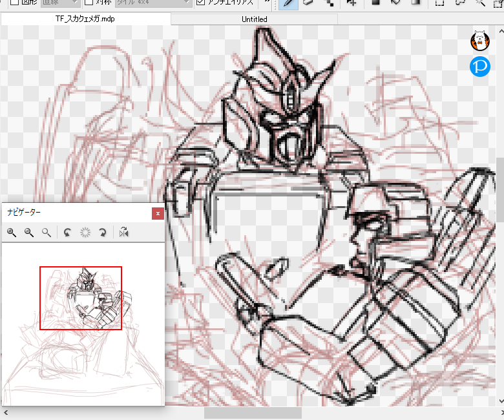Select the Dot pen tool in the top toolbar
Screen dimensions: 504x420
click(x=329, y=3)
